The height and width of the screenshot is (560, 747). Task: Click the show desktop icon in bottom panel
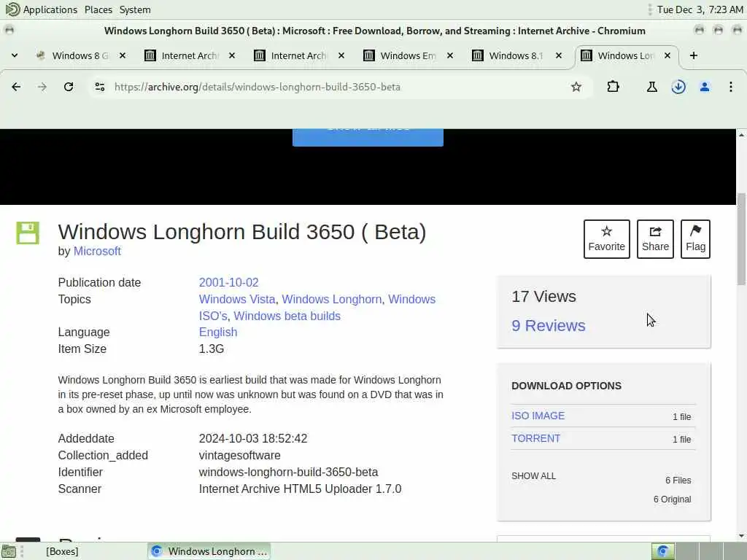9,552
